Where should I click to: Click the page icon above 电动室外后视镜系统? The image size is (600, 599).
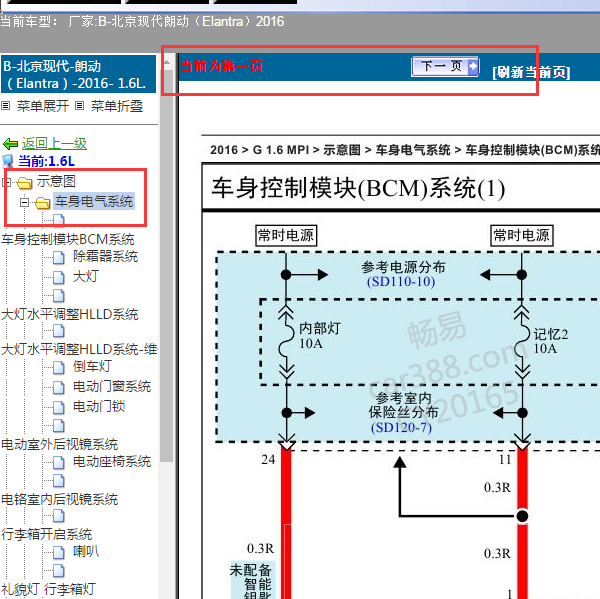(59, 425)
